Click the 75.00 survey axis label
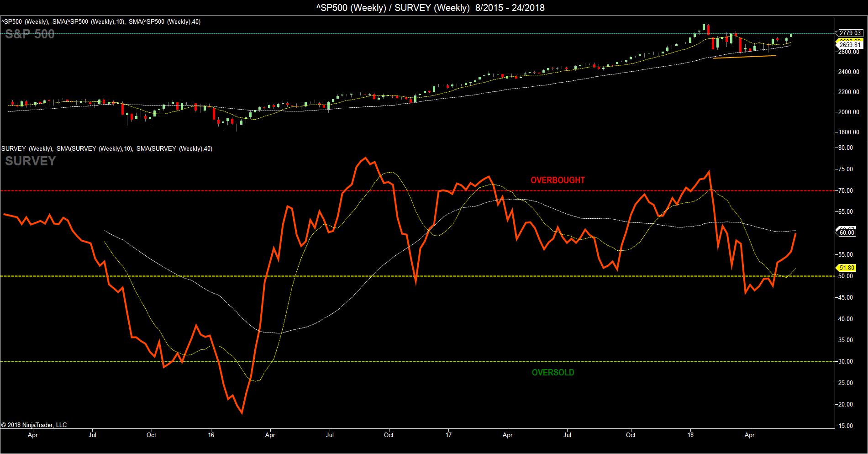Screen dimensions: 868x454 (x=846, y=169)
